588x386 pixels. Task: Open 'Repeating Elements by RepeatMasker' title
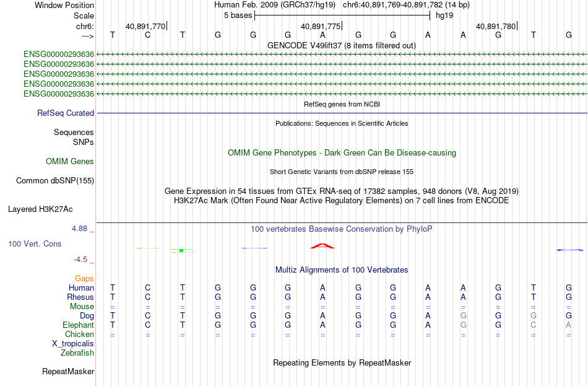tap(342, 362)
